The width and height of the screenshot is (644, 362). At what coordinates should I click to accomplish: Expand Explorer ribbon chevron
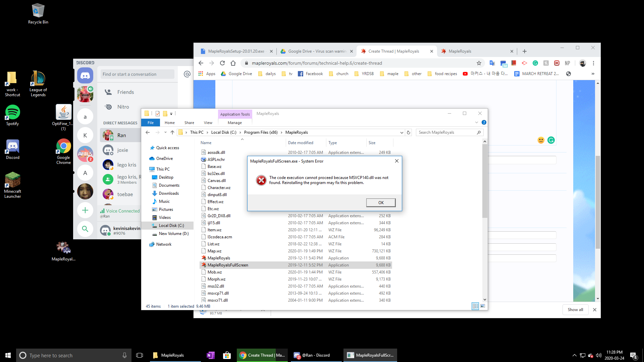477,122
